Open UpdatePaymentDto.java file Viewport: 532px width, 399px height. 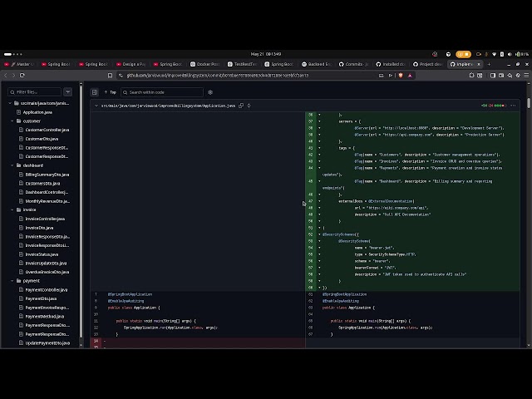pos(47,342)
